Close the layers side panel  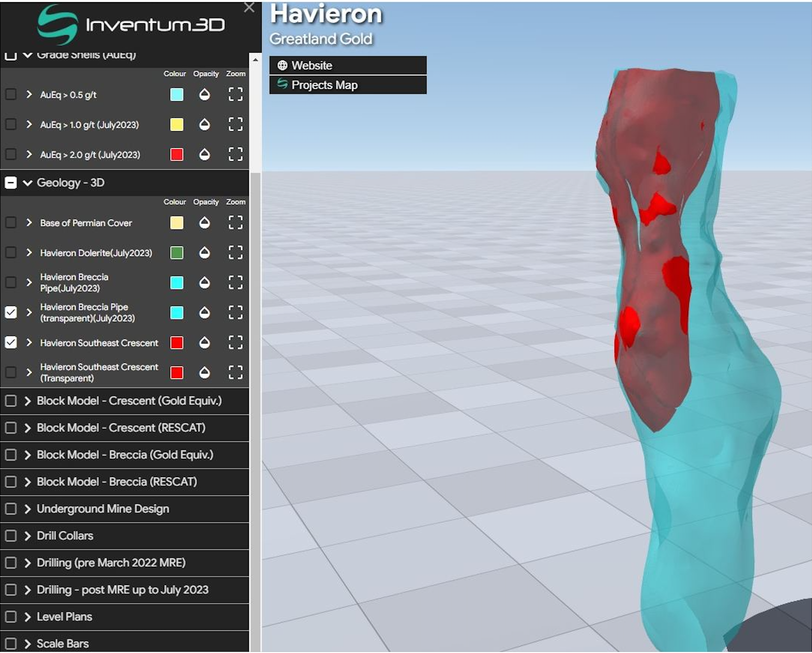[x=249, y=7]
